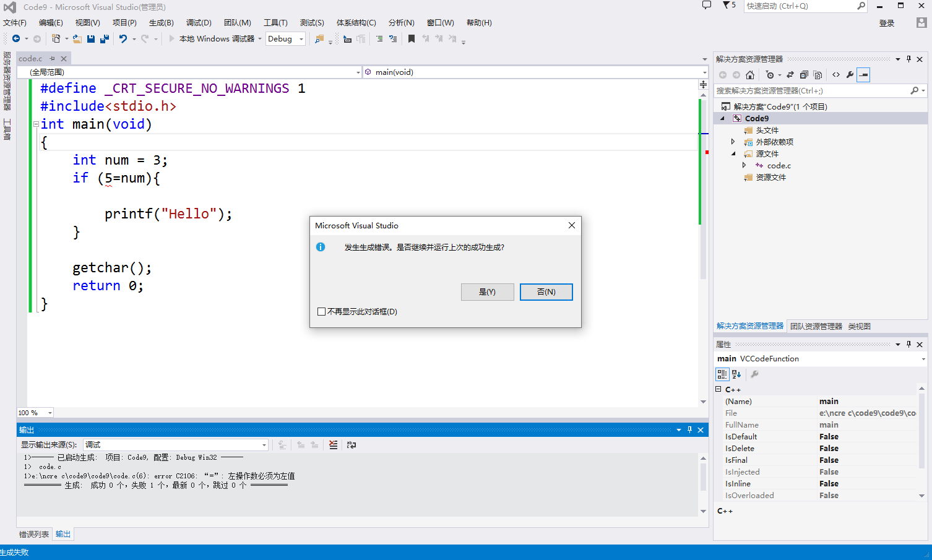This screenshot has width=932, height=560.
Task: Click the home icon in Solution Explorer
Action: point(750,75)
